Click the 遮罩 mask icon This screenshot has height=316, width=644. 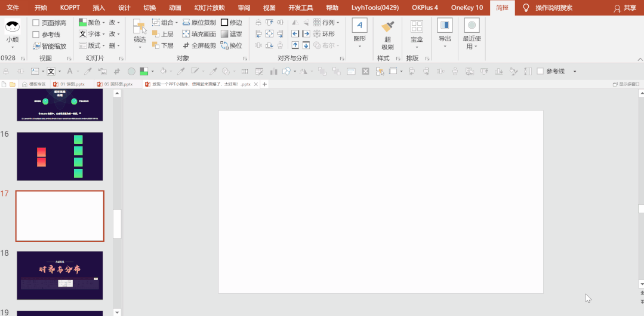[x=224, y=34]
